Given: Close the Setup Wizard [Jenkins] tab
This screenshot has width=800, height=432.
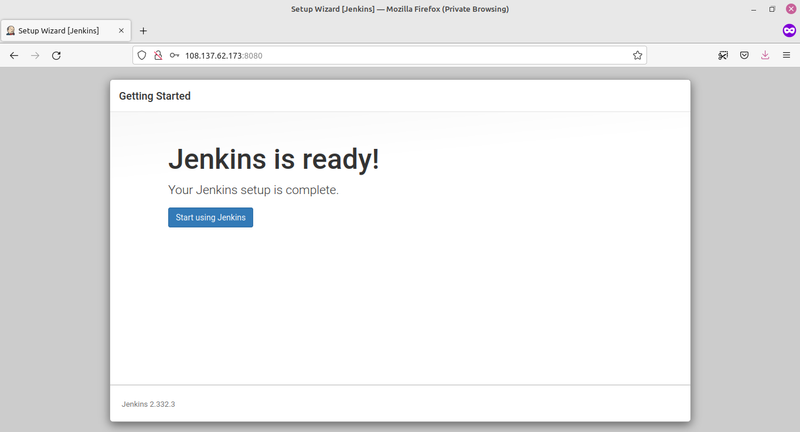Looking at the screenshot, I should tap(121, 31).
